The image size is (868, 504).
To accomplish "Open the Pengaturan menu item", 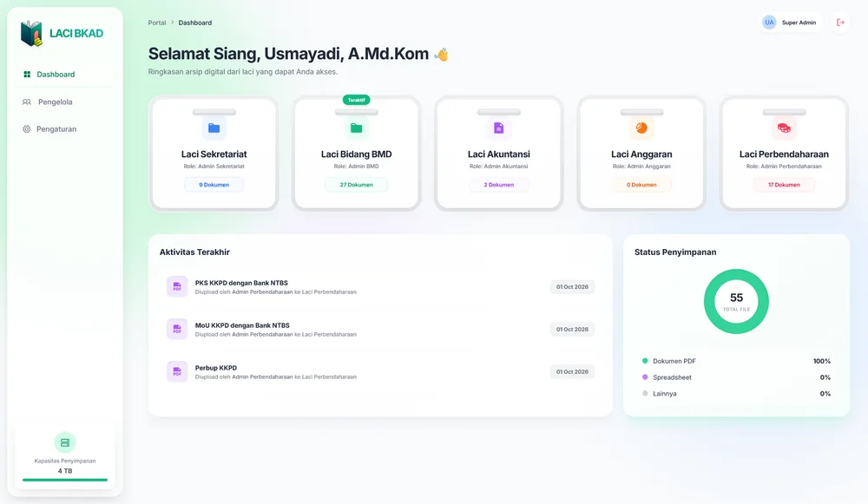I will 65,129.
